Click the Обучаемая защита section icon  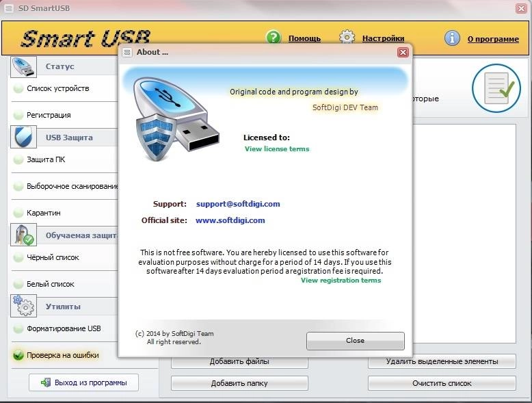(23, 235)
